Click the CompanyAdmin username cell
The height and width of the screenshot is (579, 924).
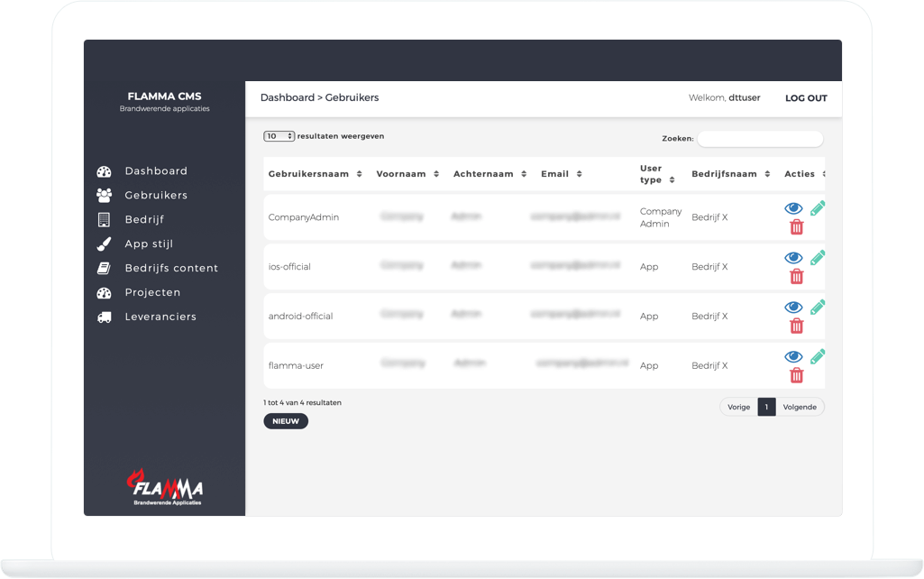coord(304,217)
